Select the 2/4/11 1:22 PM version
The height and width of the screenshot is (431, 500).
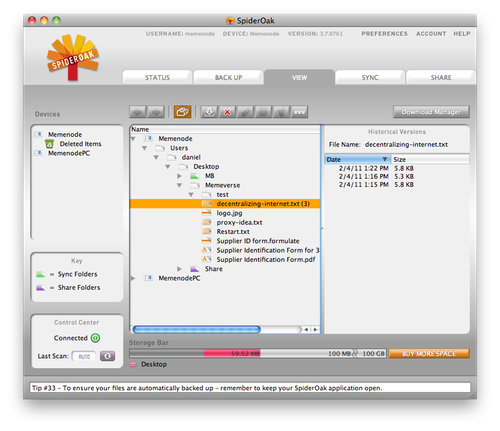(x=397, y=168)
